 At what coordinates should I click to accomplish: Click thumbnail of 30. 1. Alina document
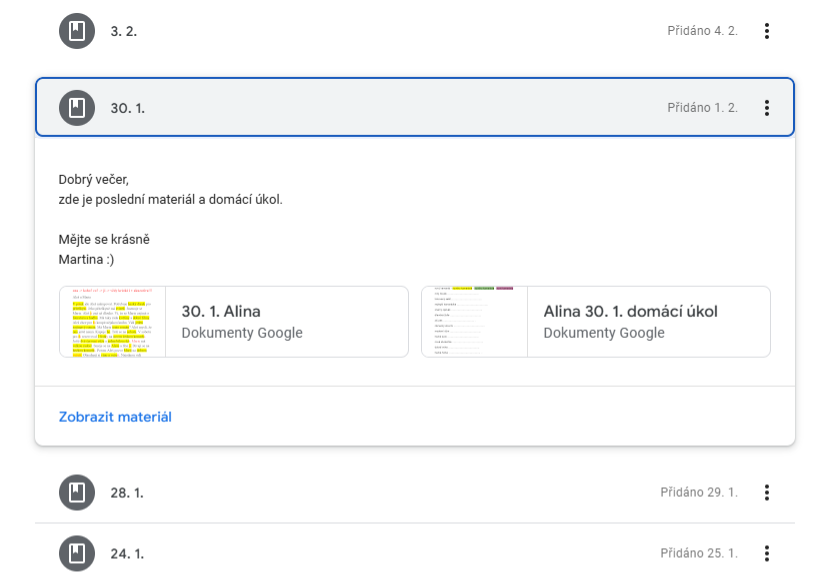(112, 321)
